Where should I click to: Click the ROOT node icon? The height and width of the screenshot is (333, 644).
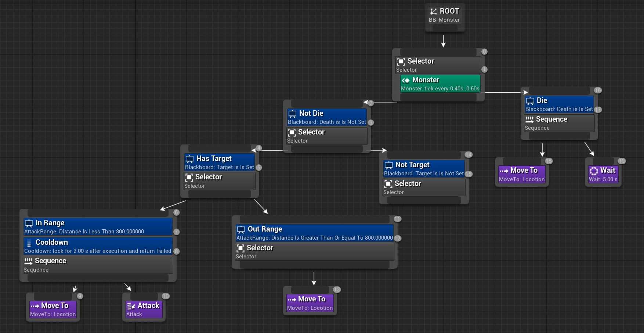pos(434,11)
